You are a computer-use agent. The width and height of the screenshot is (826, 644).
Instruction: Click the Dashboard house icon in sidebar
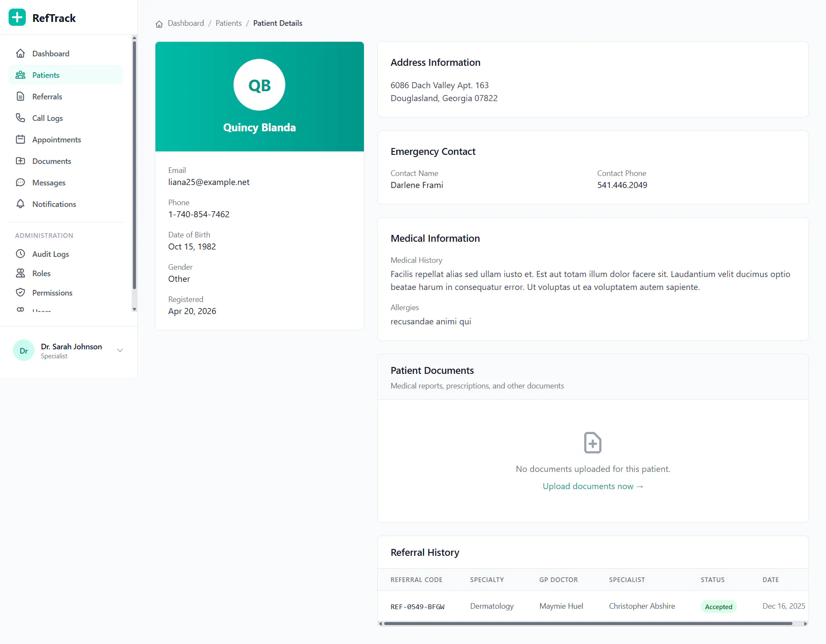point(20,53)
